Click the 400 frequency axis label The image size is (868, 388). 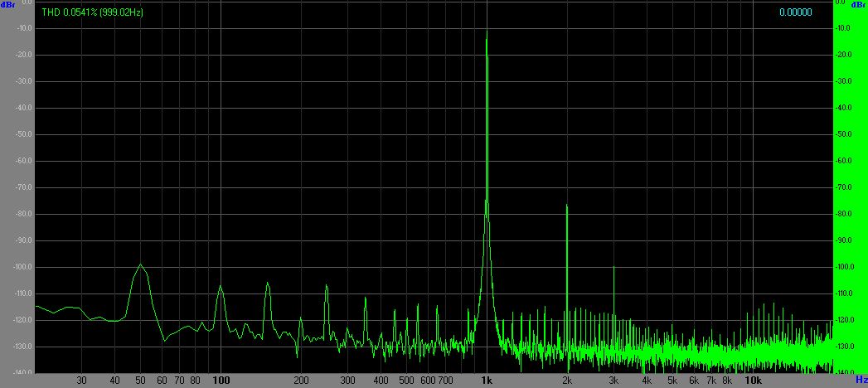381,381
